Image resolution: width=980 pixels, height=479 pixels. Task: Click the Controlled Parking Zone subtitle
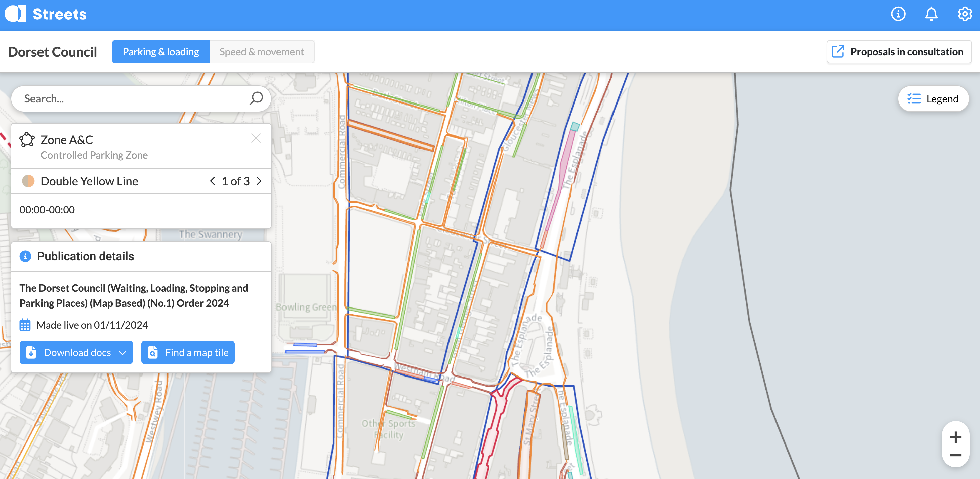pyautogui.click(x=94, y=155)
